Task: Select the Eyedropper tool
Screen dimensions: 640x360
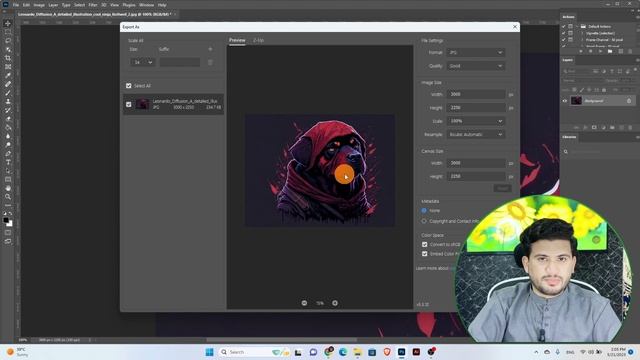Action: point(8,75)
